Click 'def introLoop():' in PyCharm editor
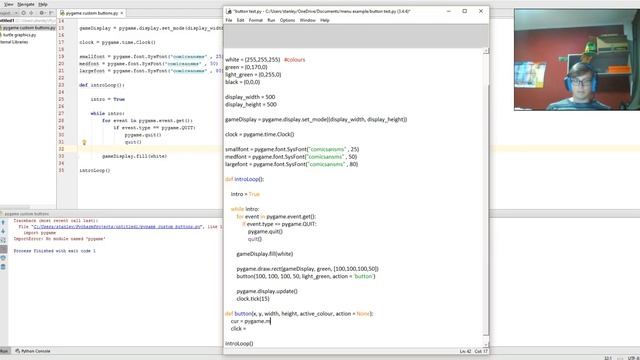Screen dimensions: 640x360 pyautogui.click(x=102, y=85)
